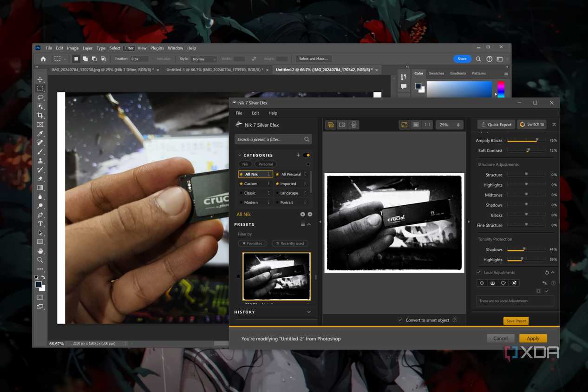Viewport: 588px width, 392px height.
Task: Collapse the CATEGORIES section
Action: click(240, 155)
